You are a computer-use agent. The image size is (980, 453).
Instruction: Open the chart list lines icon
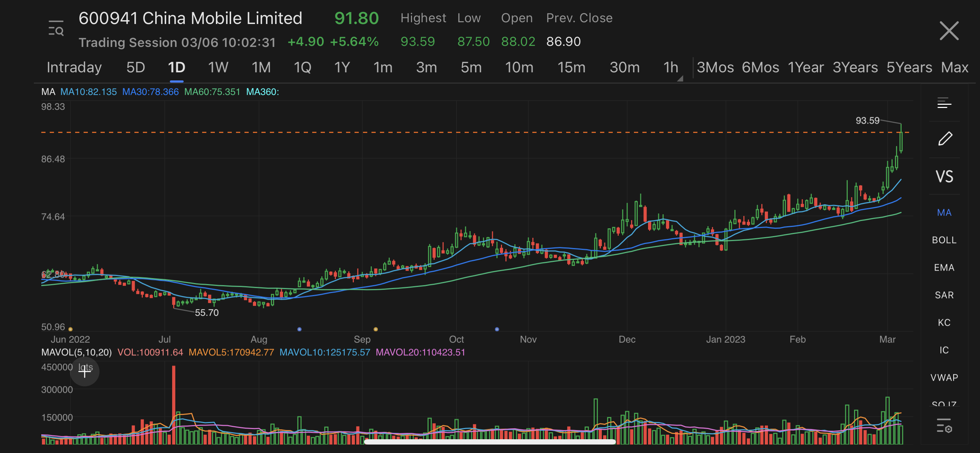944,103
